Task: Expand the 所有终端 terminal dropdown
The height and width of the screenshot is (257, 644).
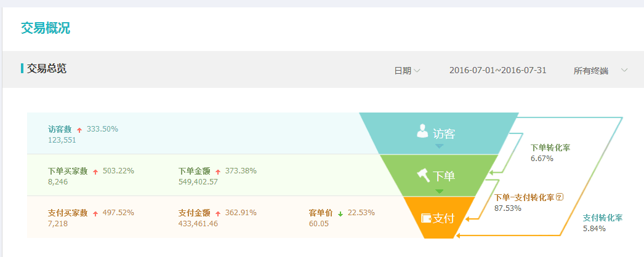Action: point(600,71)
